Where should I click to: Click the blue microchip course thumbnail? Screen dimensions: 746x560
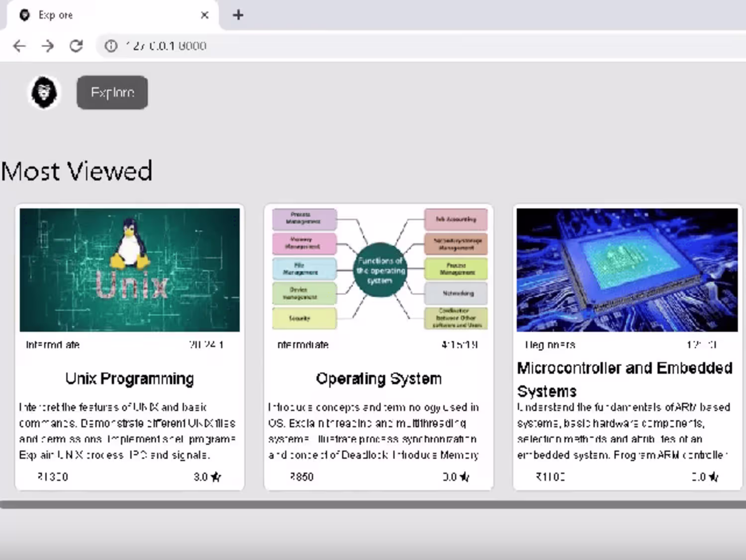pos(627,270)
